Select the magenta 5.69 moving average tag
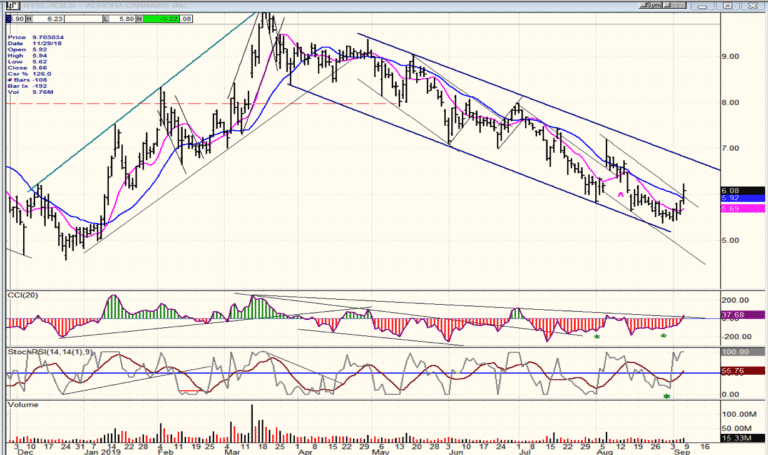Viewport: 768px width, 455px height. [743, 209]
